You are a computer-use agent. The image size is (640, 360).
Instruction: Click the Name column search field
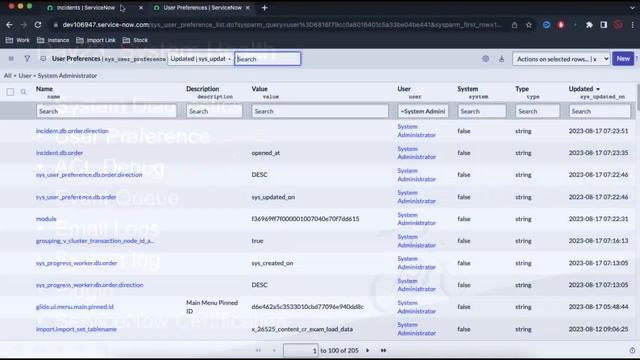point(106,111)
